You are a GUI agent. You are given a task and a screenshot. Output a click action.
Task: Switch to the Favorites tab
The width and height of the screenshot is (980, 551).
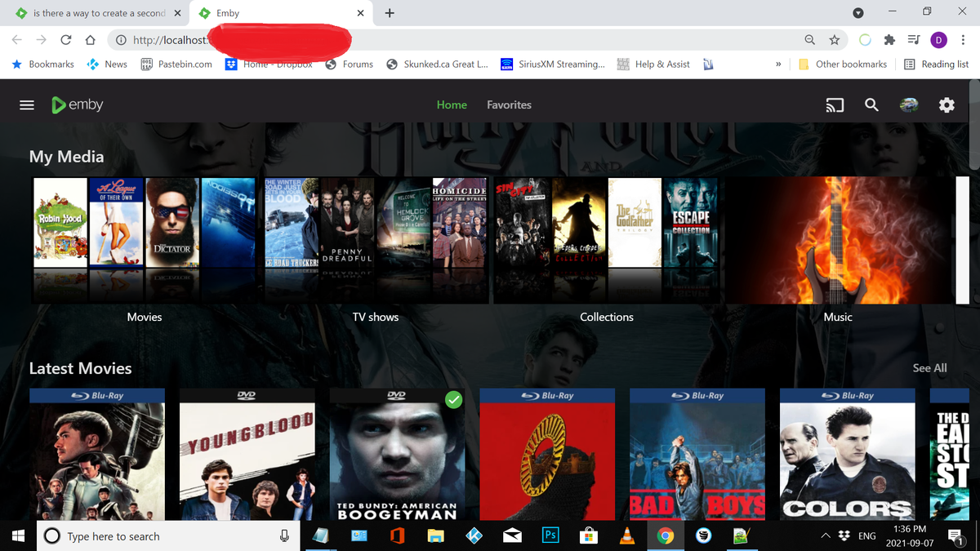pyautogui.click(x=509, y=104)
